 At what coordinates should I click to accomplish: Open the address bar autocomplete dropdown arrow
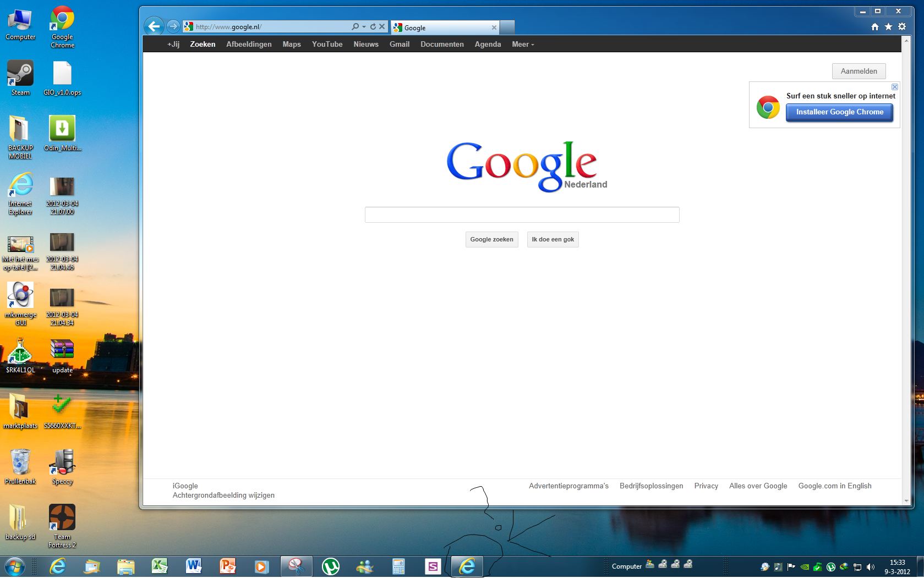pos(364,27)
